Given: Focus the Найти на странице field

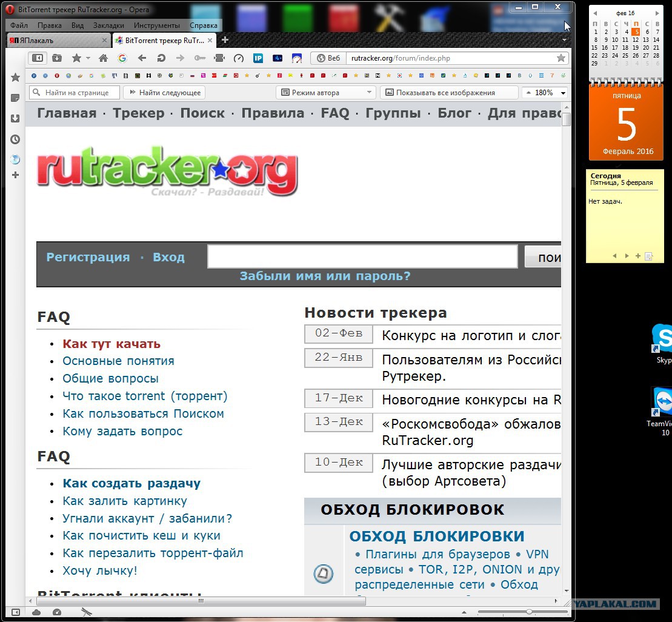Looking at the screenshot, I should (x=75, y=92).
